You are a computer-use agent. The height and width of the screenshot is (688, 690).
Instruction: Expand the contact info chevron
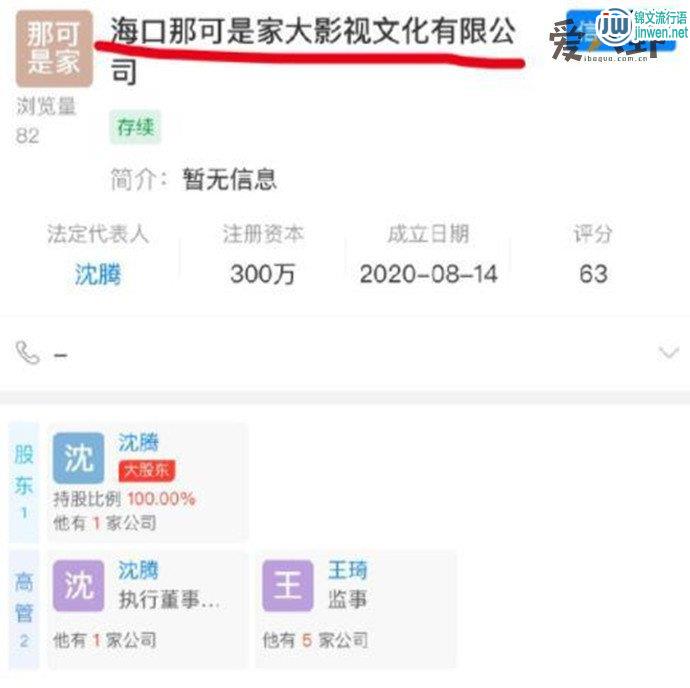click(668, 353)
